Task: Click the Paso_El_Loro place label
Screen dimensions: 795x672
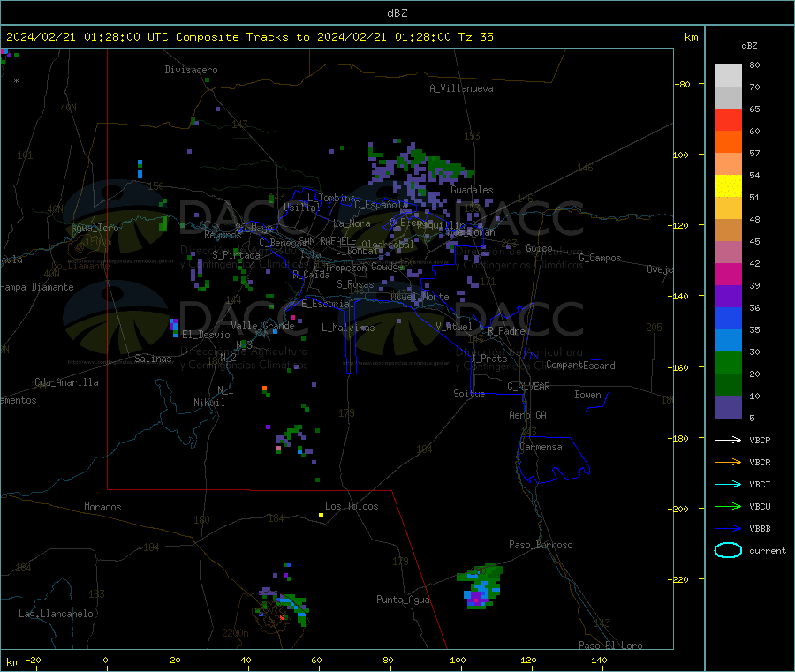Action: (x=610, y=646)
